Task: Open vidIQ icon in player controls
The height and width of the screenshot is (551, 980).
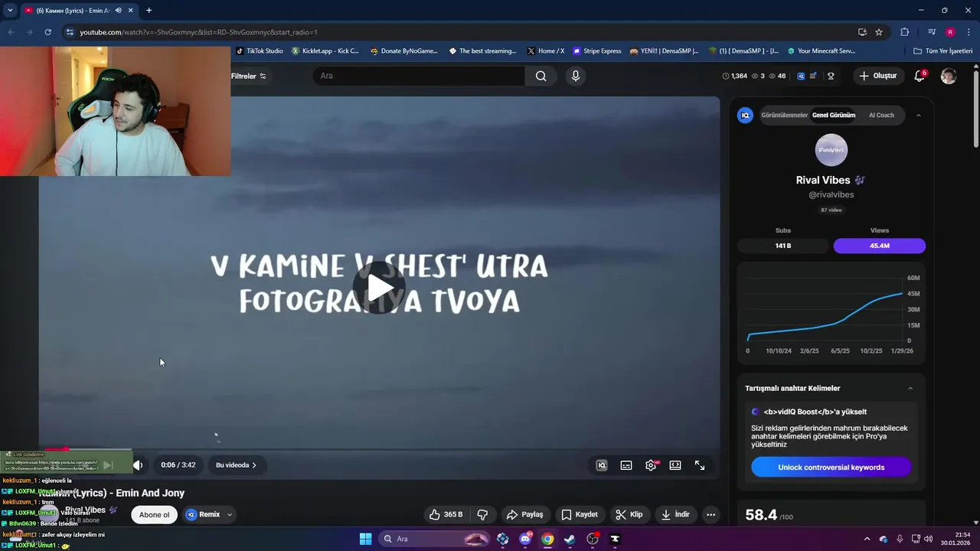Action: [x=602, y=465]
